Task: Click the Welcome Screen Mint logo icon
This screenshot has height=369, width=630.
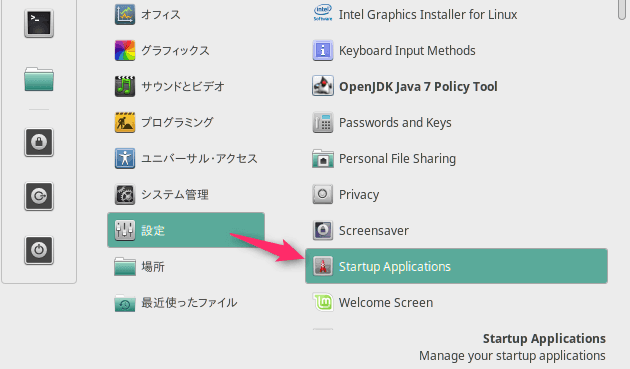Action: click(x=323, y=302)
